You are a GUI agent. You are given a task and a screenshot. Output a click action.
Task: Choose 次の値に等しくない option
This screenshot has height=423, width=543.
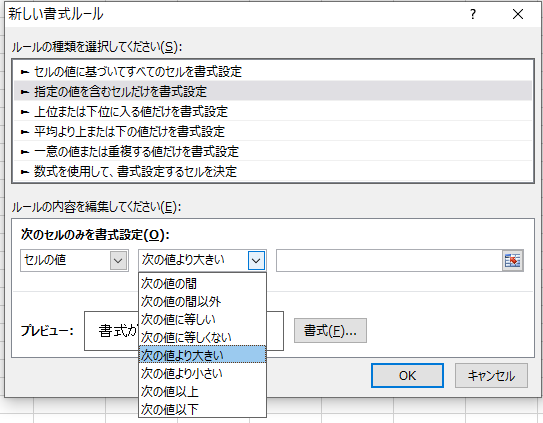pos(202,337)
